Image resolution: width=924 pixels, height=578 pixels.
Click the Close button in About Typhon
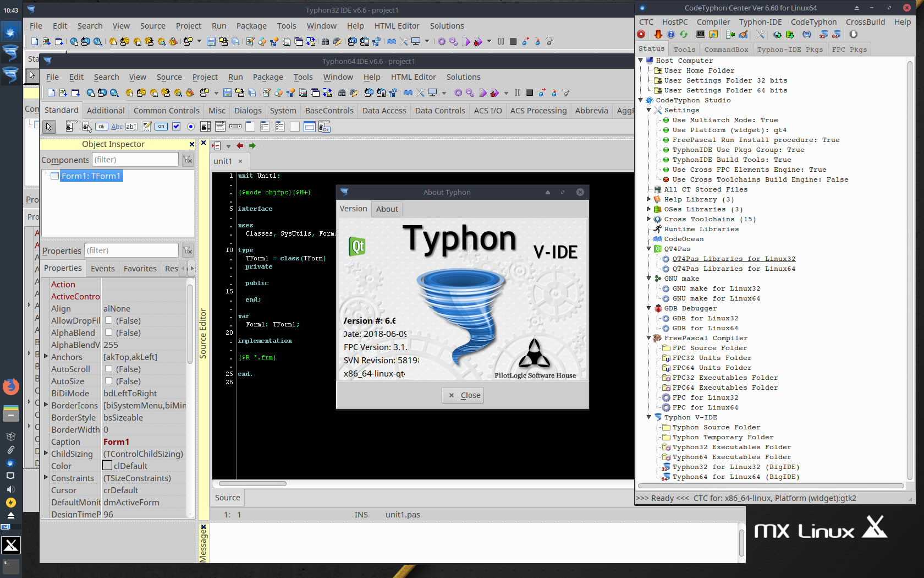tap(463, 395)
